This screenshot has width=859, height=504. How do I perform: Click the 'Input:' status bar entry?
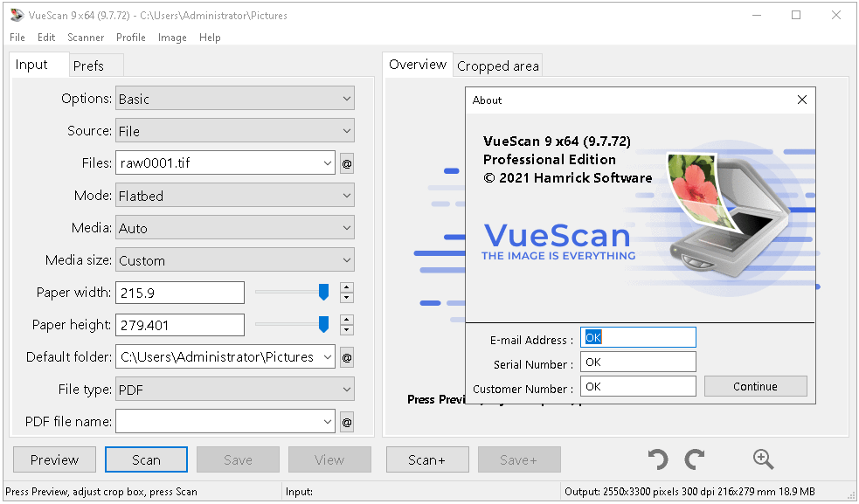point(299,492)
